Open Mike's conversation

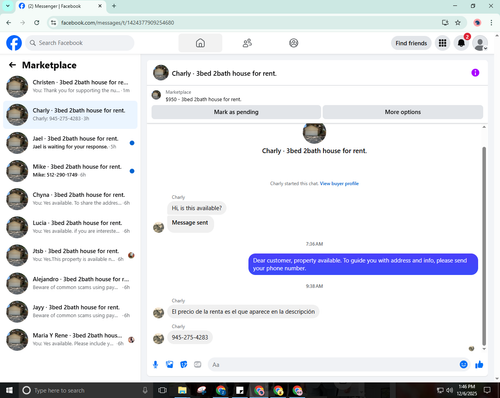tap(70, 171)
